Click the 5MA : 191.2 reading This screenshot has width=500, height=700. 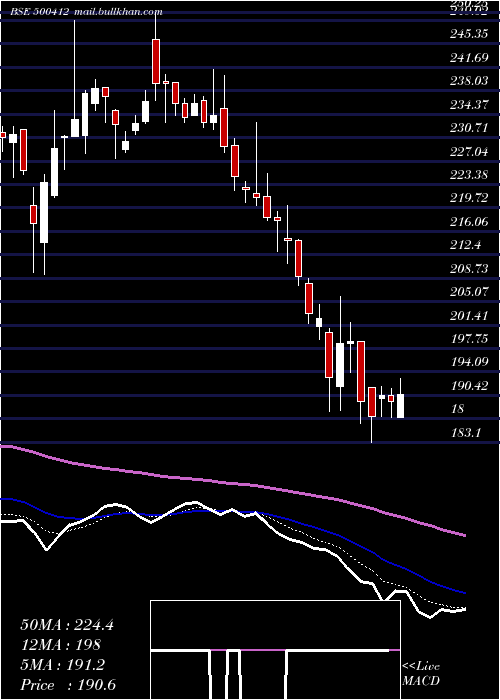pos(62,665)
